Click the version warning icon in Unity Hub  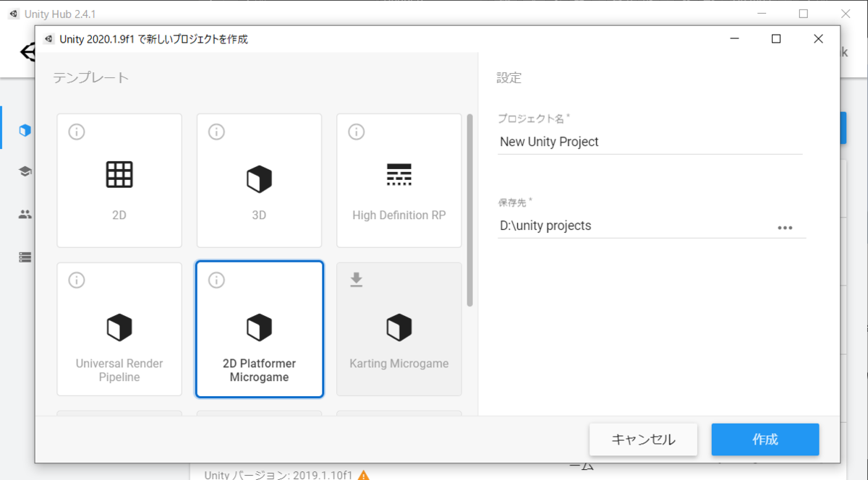point(364,475)
